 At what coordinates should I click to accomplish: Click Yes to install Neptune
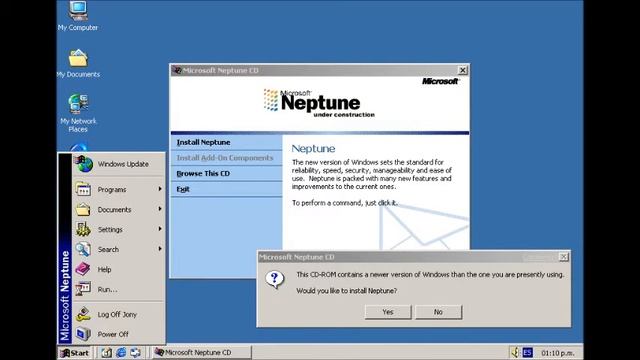click(x=388, y=312)
